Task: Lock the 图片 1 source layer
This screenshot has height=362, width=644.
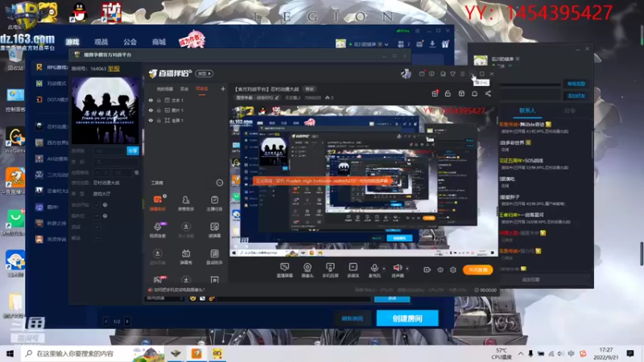Action: click(x=159, y=110)
